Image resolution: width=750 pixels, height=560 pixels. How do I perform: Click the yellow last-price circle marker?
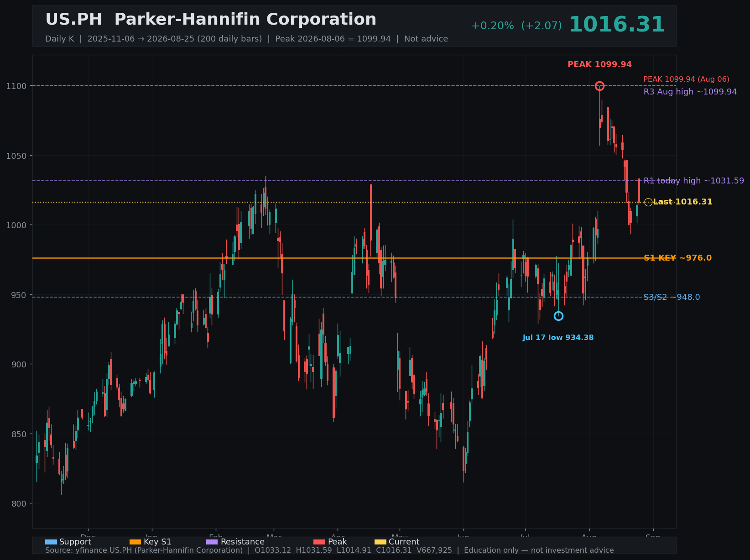648,202
